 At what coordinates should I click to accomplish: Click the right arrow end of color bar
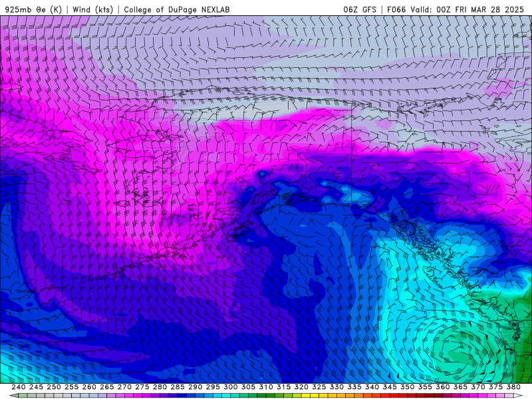tap(518, 395)
